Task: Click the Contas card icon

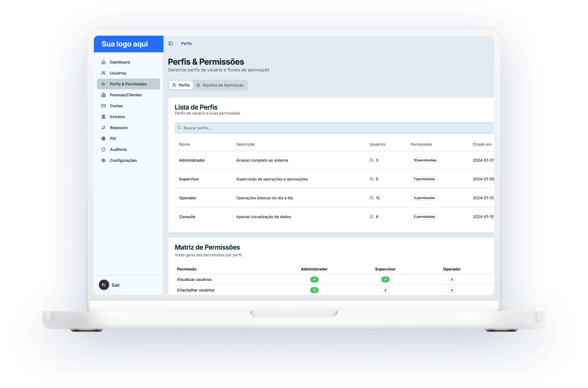Action: tap(104, 106)
